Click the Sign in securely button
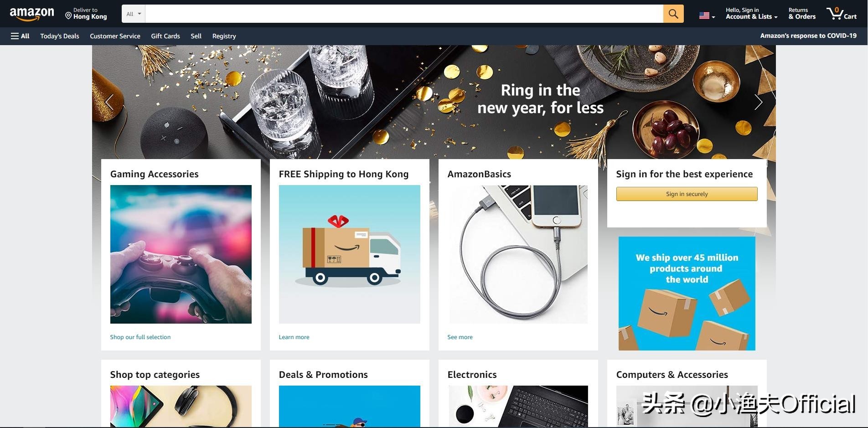This screenshot has width=868, height=428. 687,194
